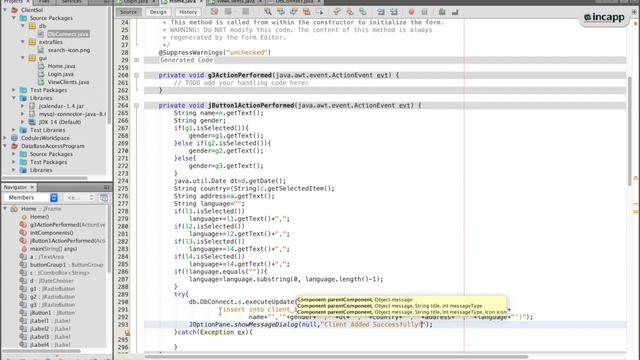Select field 'd : JDateChooser' in Navigator

pyautogui.click(x=51, y=281)
